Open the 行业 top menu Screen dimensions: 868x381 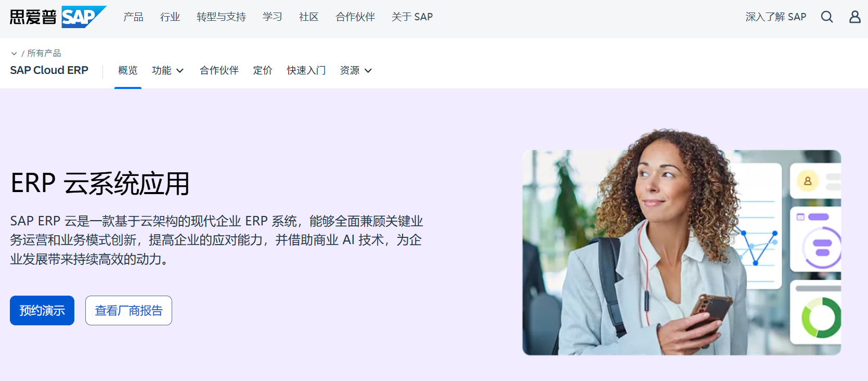click(x=170, y=17)
